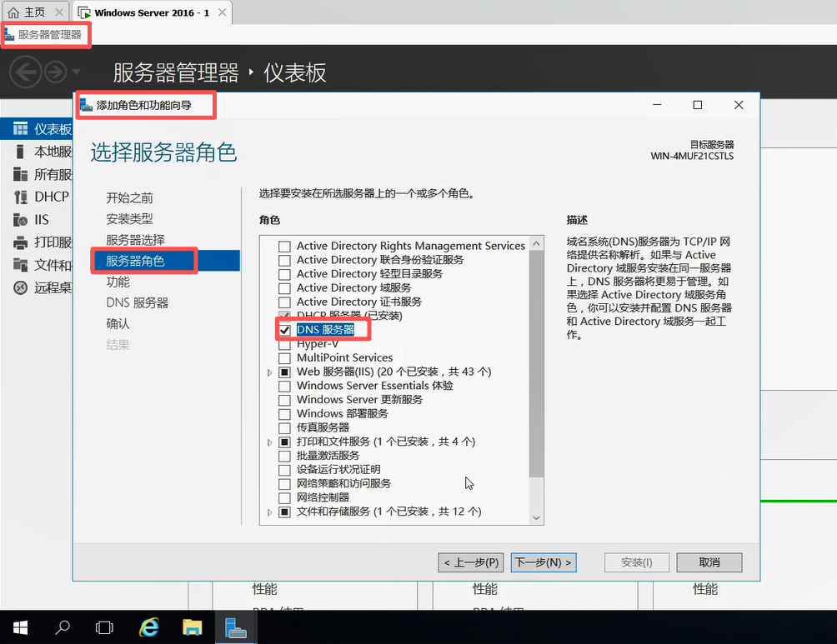Click Server Manager forward arrow

tap(56, 72)
